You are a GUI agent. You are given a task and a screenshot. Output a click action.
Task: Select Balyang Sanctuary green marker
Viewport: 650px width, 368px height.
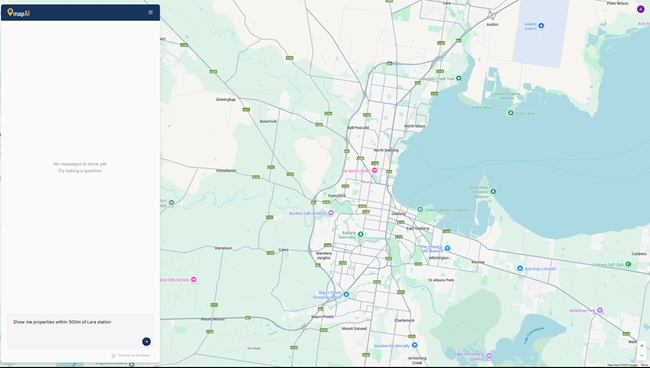360,235
